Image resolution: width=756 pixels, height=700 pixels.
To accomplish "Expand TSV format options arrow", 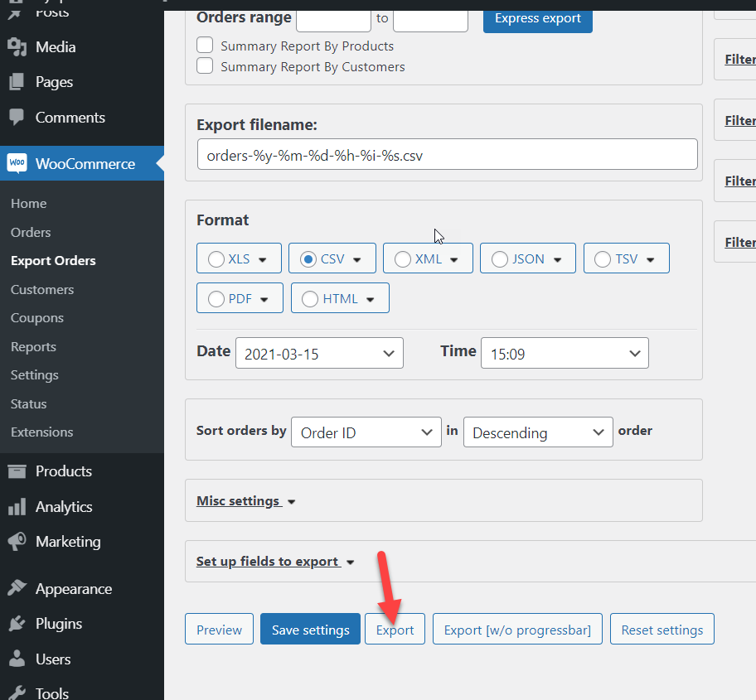I will (x=651, y=260).
